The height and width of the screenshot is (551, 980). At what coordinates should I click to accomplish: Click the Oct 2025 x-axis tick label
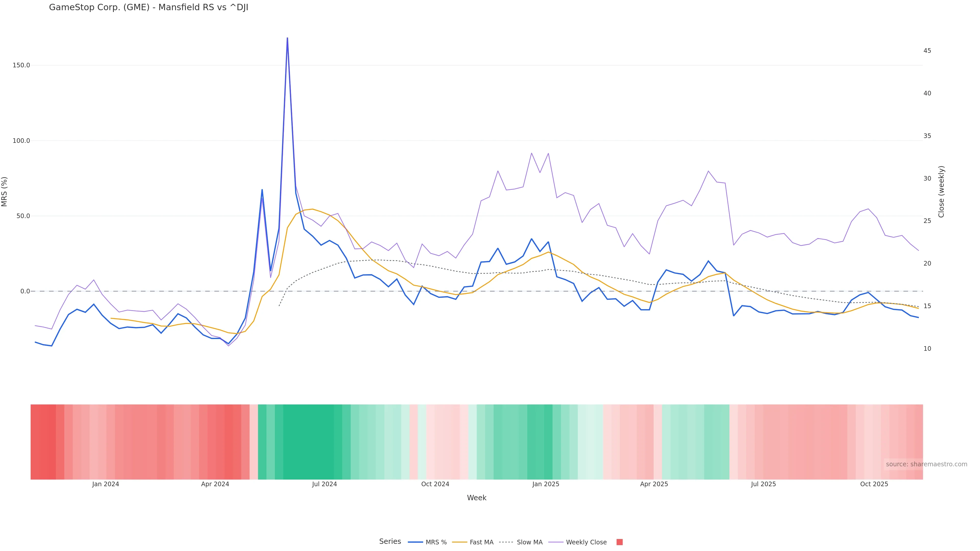[874, 484]
